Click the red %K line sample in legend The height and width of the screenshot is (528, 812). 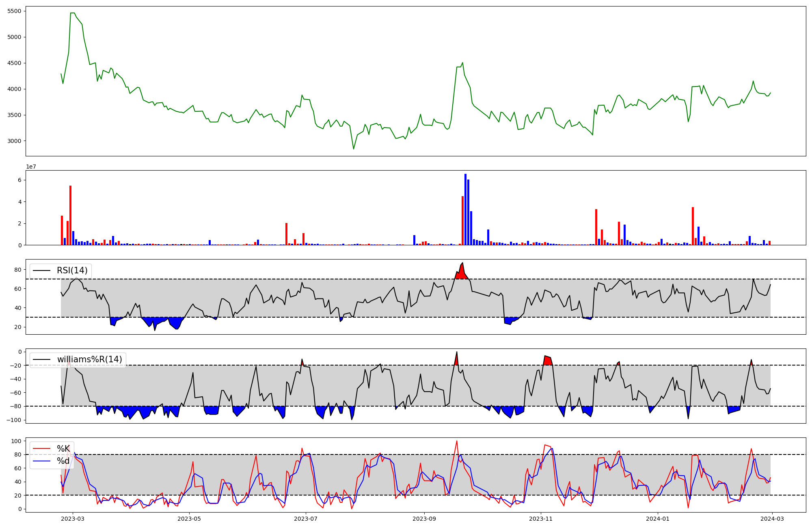[x=41, y=449]
